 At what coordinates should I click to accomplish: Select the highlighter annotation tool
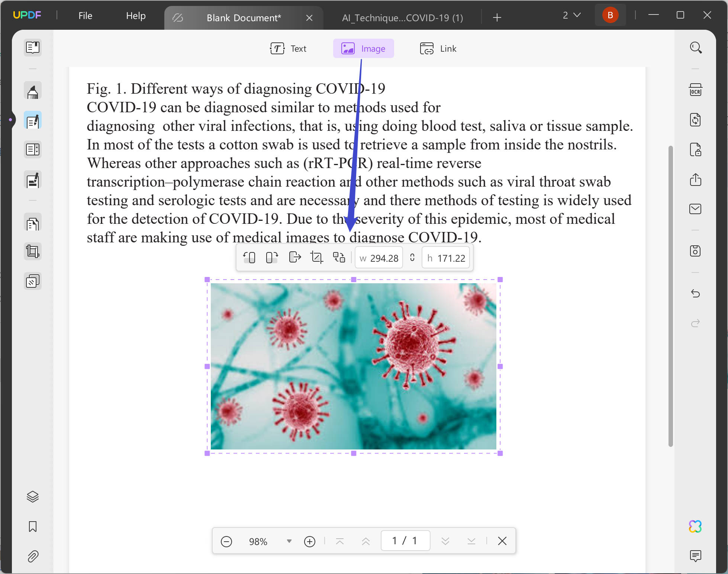(x=32, y=90)
